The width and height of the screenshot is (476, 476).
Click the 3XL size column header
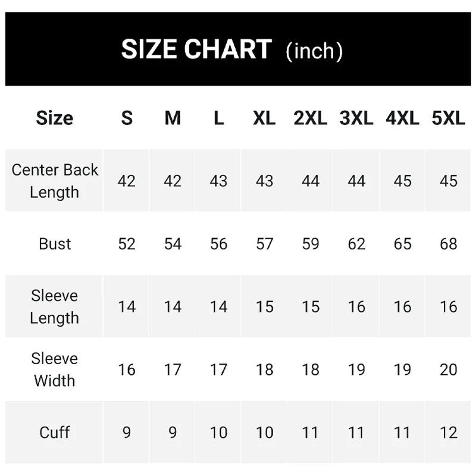coord(356,118)
